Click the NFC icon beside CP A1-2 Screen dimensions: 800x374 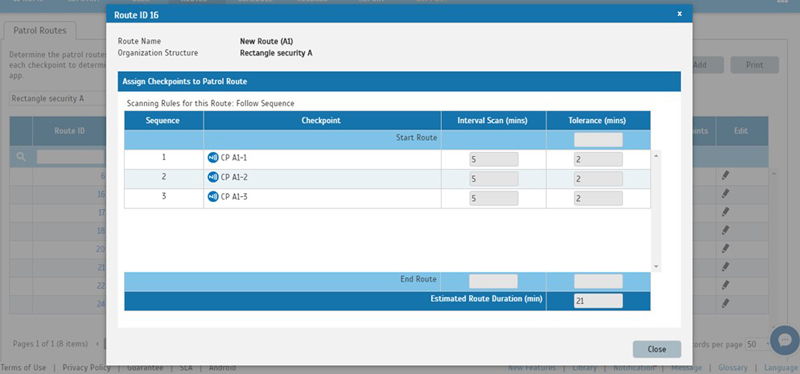tap(213, 177)
